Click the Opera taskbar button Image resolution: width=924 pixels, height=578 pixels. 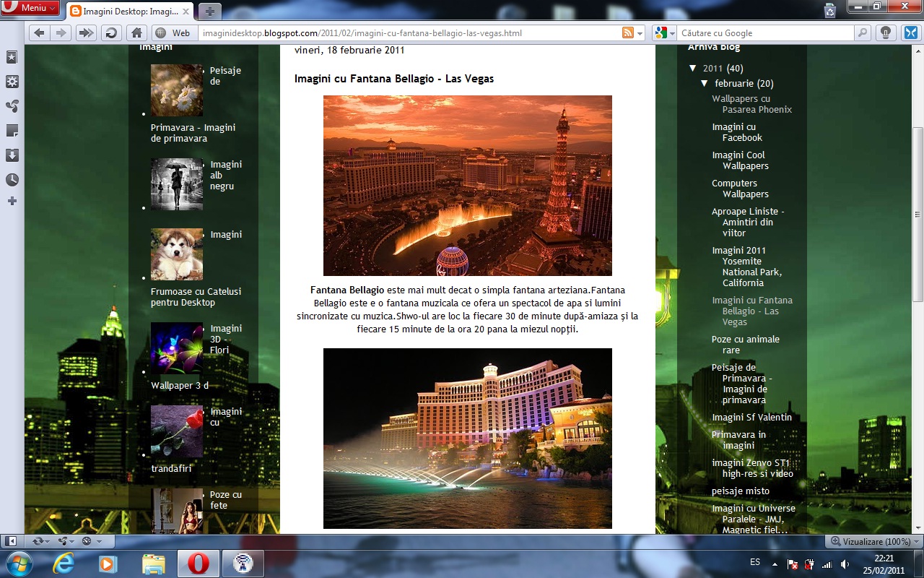click(199, 564)
